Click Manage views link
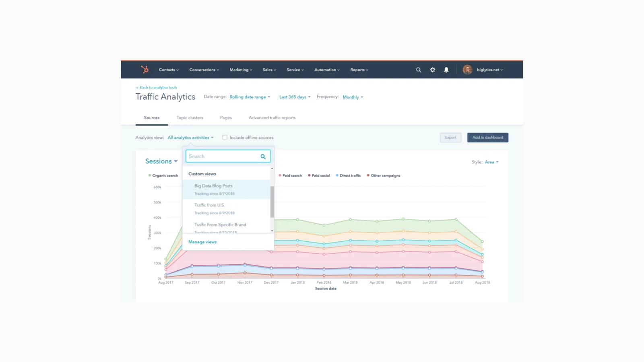644x362 pixels. pyautogui.click(x=202, y=242)
